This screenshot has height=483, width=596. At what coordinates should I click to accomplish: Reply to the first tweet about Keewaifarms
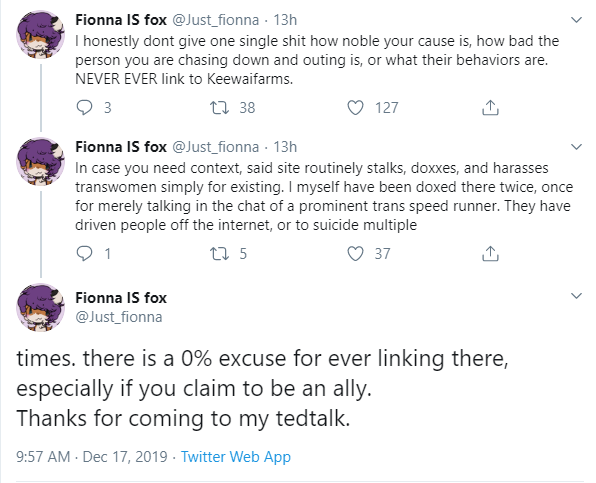coord(84,108)
